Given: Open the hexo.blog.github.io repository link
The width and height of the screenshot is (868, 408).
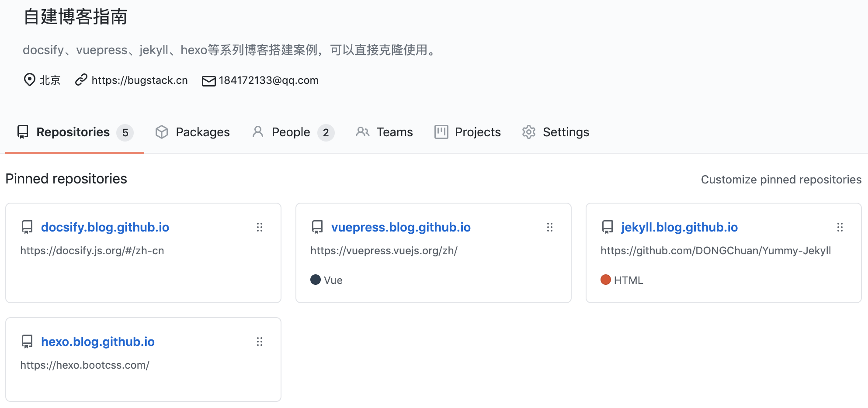Looking at the screenshot, I should 98,342.
